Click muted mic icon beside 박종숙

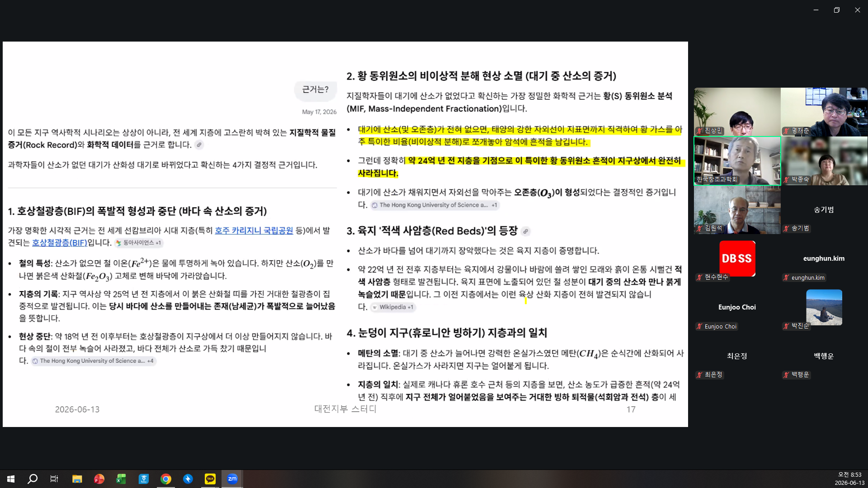787,179
